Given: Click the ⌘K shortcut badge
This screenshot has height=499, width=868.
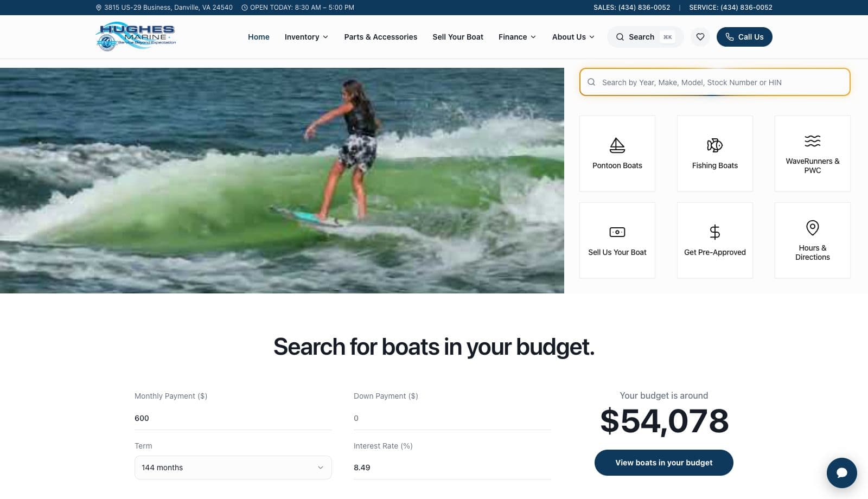Looking at the screenshot, I should 668,37.
